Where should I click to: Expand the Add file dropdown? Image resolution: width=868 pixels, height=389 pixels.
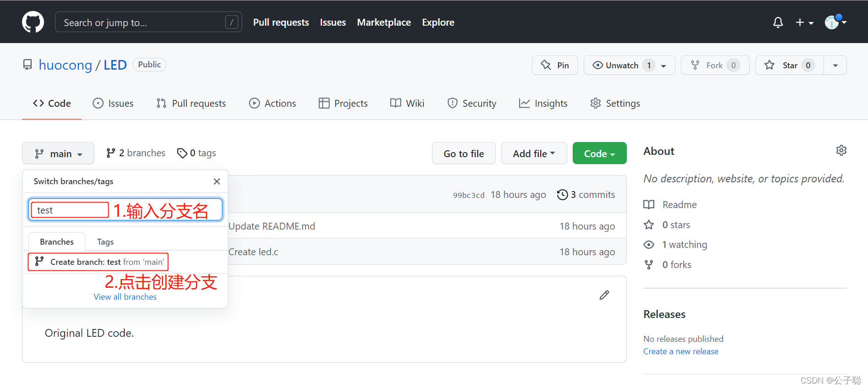(x=534, y=153)
